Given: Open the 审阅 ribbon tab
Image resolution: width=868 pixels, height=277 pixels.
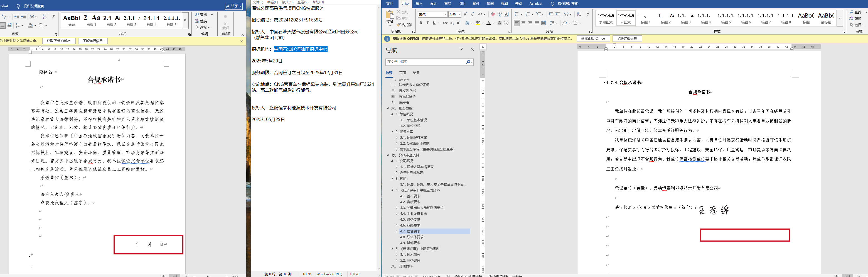Looking at the screenshot, I should pyautogui.click(x=490, y=4).
